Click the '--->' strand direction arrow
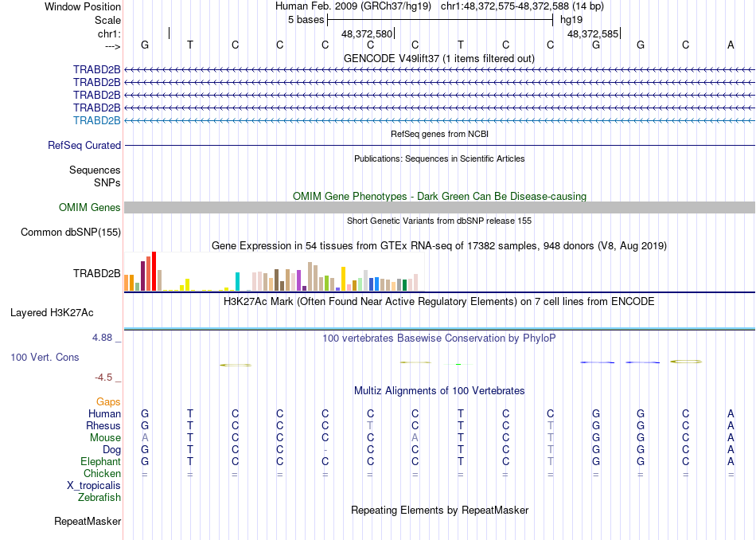 (112, 46)
